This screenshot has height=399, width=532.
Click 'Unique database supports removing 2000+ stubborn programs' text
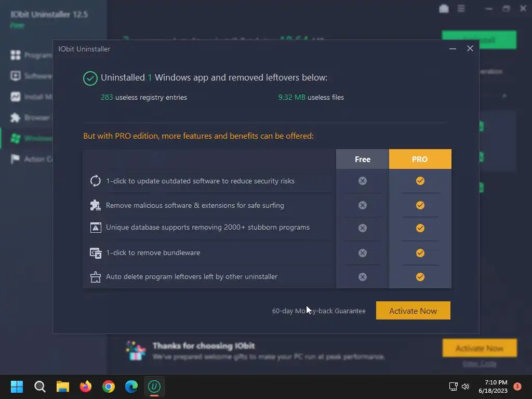(208, 228)
